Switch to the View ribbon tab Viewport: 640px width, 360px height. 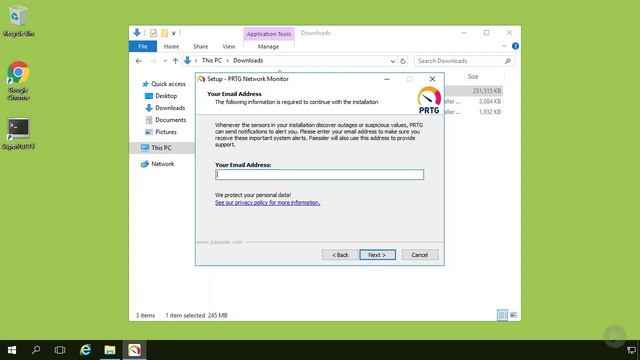tap(229, 47)
